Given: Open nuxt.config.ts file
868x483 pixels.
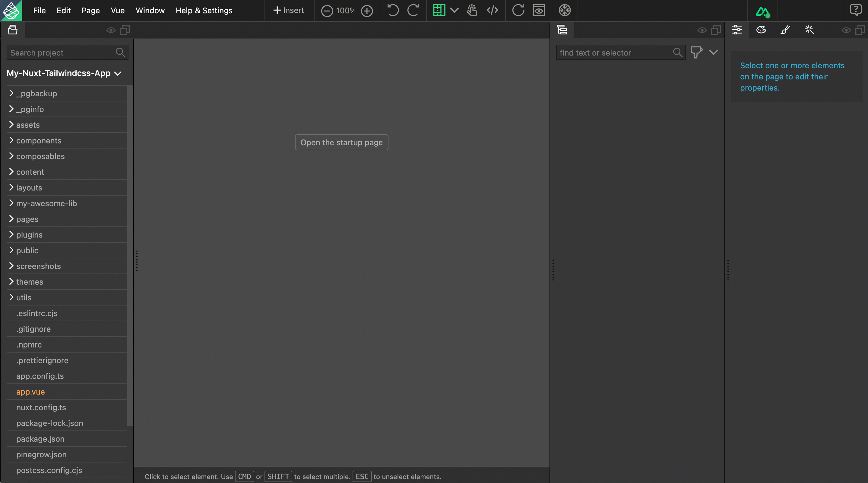Looking at the screenshot, I should pos(41,408).
